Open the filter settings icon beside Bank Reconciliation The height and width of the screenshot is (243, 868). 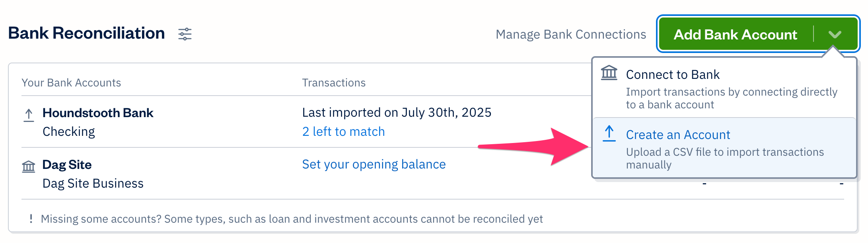185,34
